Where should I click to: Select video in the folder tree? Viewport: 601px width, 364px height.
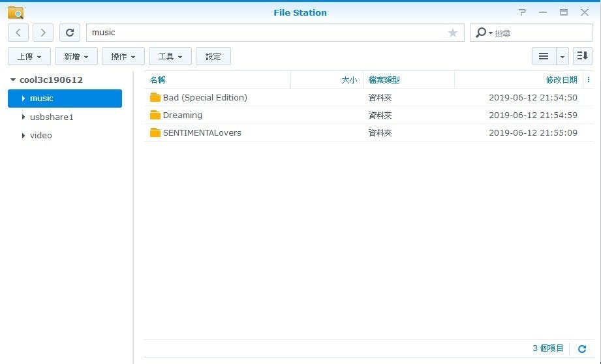coord(41,135)
